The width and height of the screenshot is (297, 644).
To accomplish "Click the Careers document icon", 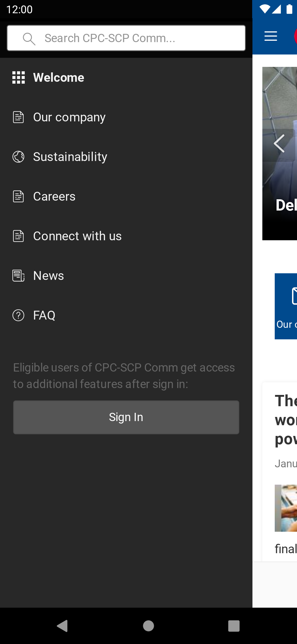I will (18, 197).
